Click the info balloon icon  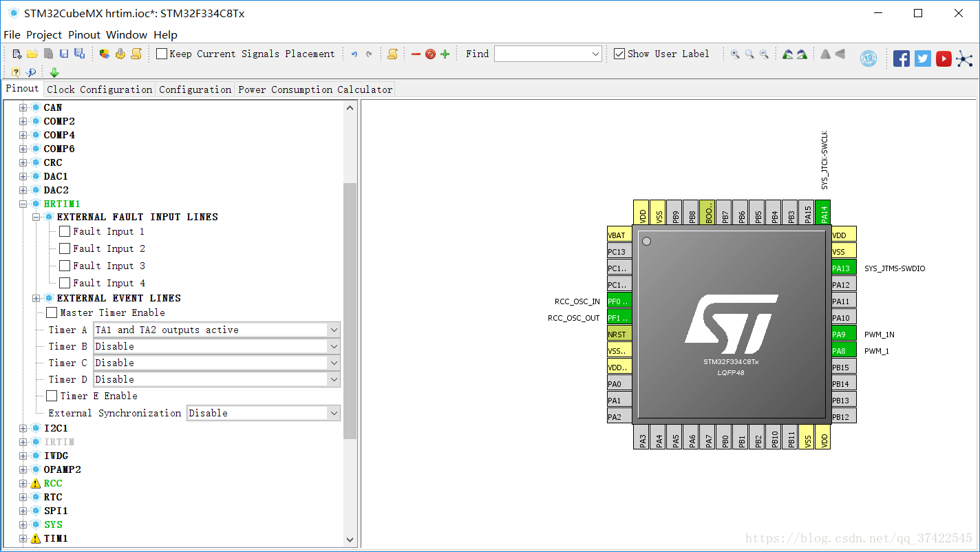click(x=31, y=72)
